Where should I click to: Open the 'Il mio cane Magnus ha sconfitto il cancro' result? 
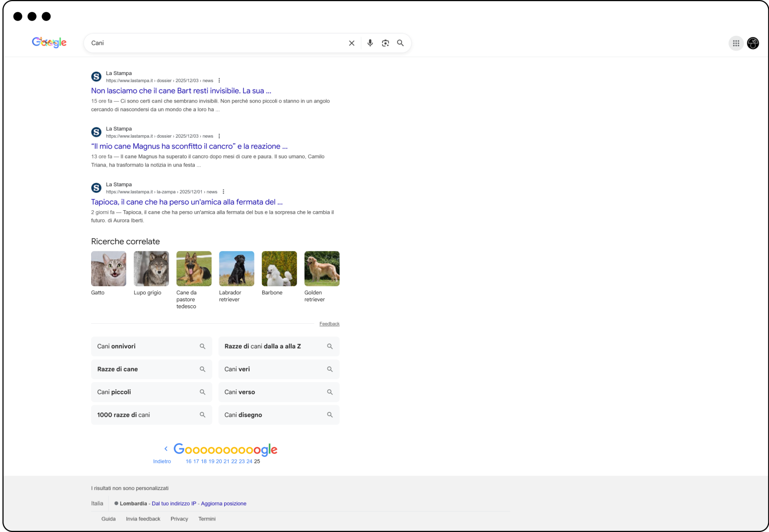(x=189, y=146)
